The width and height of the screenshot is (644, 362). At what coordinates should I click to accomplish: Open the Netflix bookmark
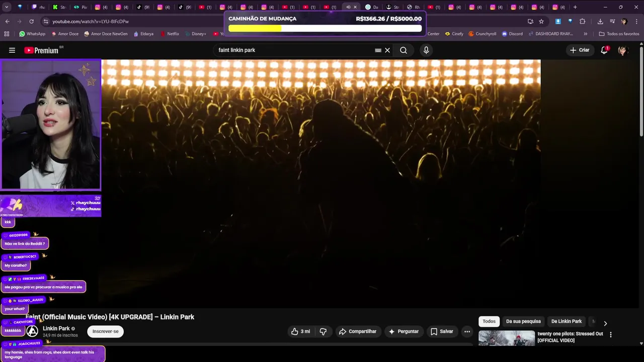tap(170, 34)
